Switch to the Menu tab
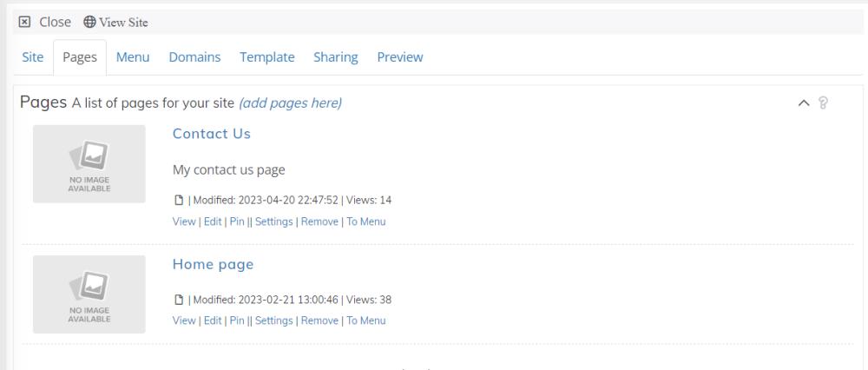 coord(133,57)
